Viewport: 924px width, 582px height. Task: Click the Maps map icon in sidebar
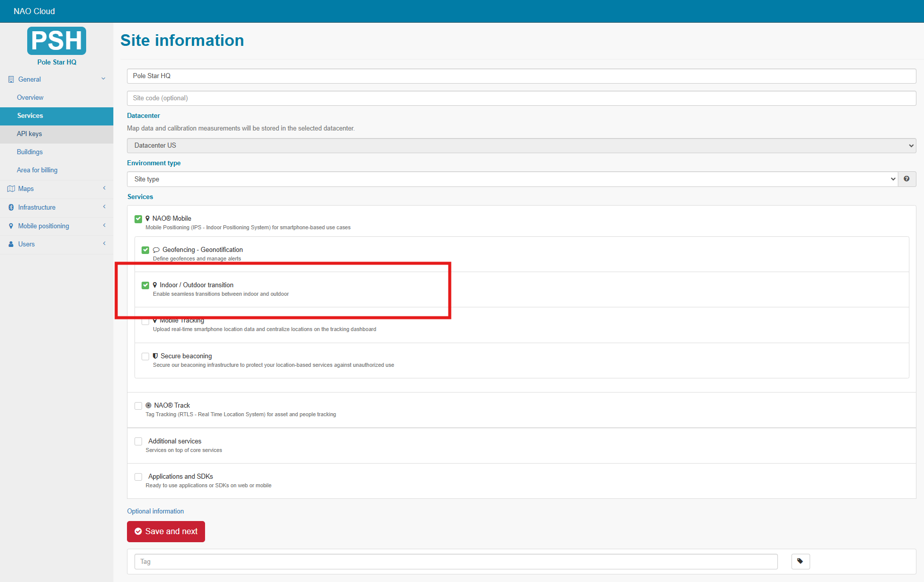click(x=11, y=188)
